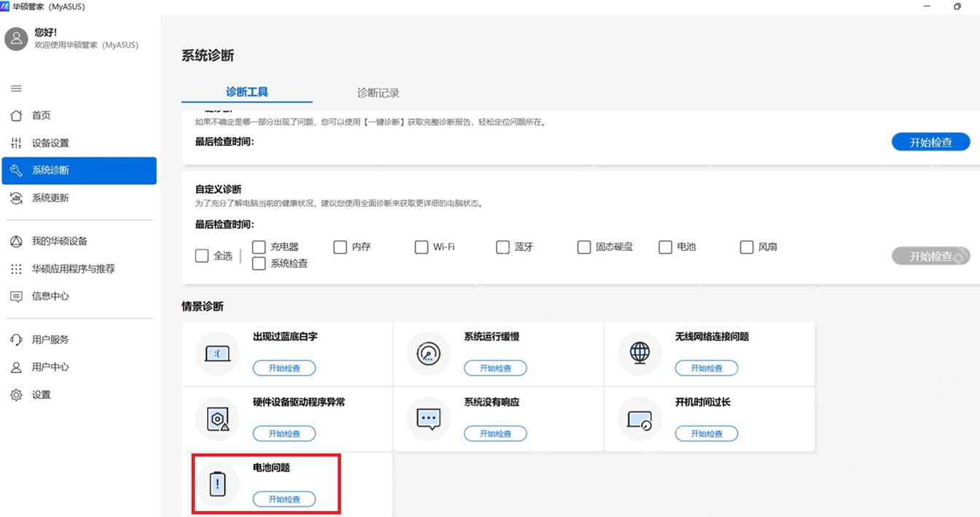The height and width of the screenshot is (517, 980).
Task: Click the ASUS device icon beside 我的华硕设备
Action: tap(16, 241)
